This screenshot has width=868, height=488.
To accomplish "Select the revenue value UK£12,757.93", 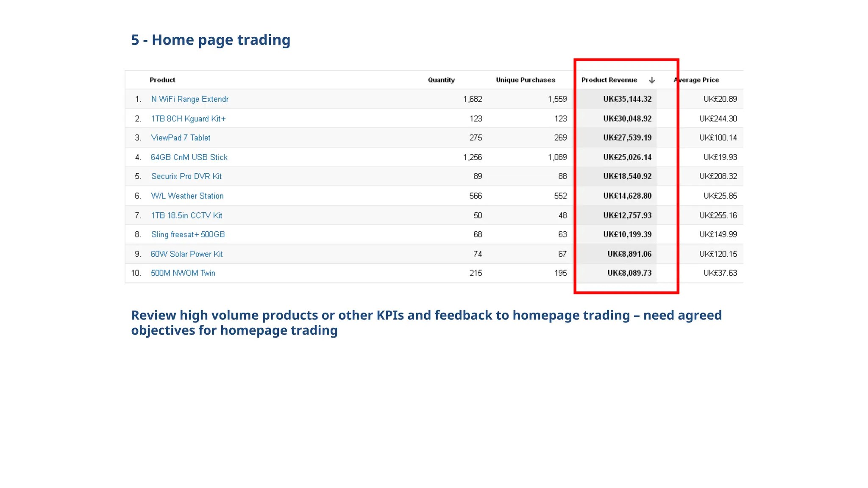I will (x=627, y=215).
